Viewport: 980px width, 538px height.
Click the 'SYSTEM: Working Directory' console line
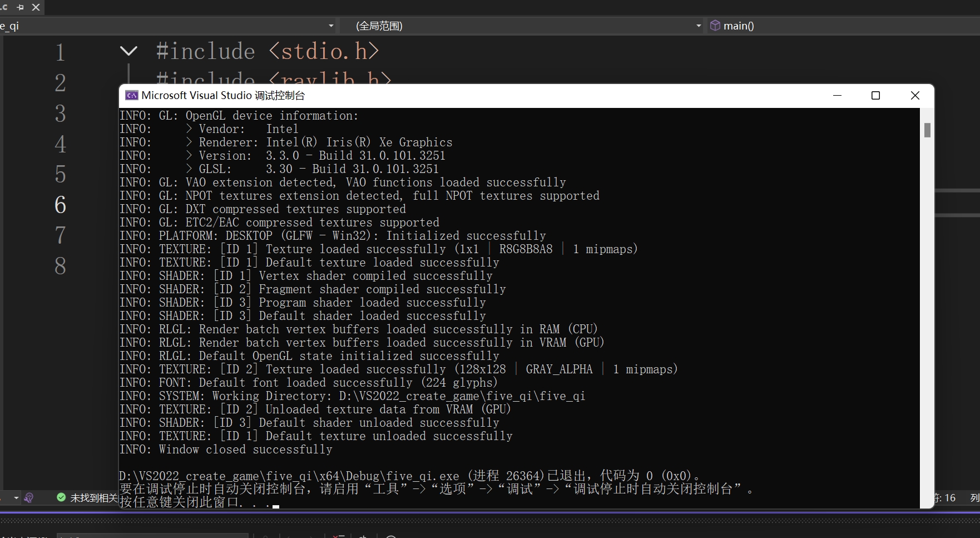pyautogui.click(x=353, y=396)
